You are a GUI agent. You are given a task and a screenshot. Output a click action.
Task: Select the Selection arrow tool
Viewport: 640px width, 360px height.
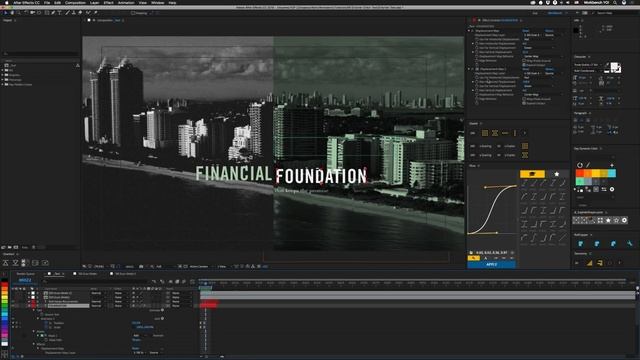[x=6, y=13]
